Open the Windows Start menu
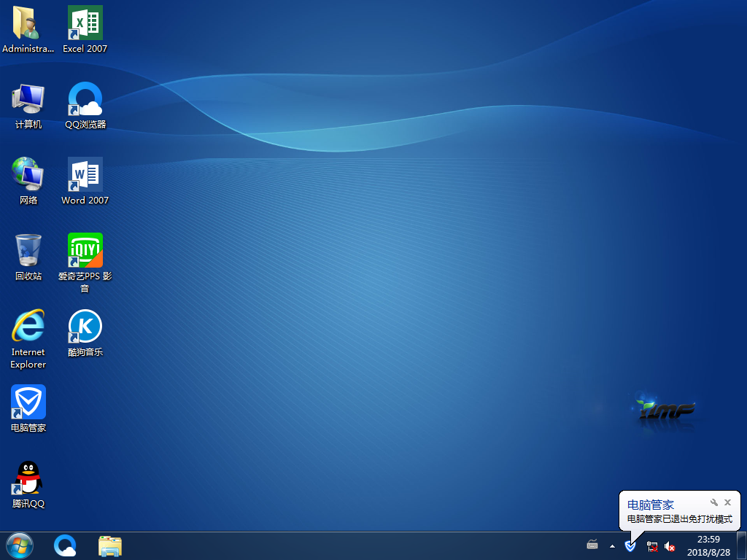This screenshot has height=560, width=747. [x=20, y=545]
